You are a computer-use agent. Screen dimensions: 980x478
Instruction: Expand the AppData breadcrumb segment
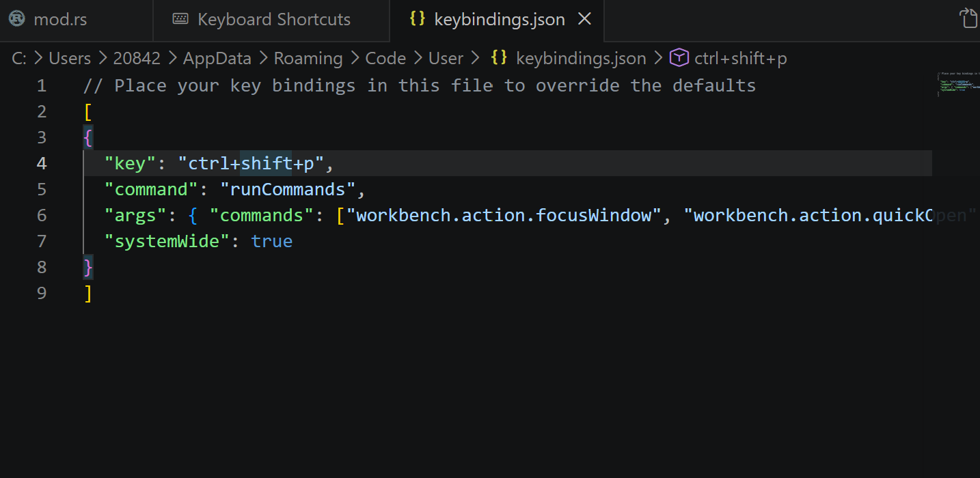point(217,59)
